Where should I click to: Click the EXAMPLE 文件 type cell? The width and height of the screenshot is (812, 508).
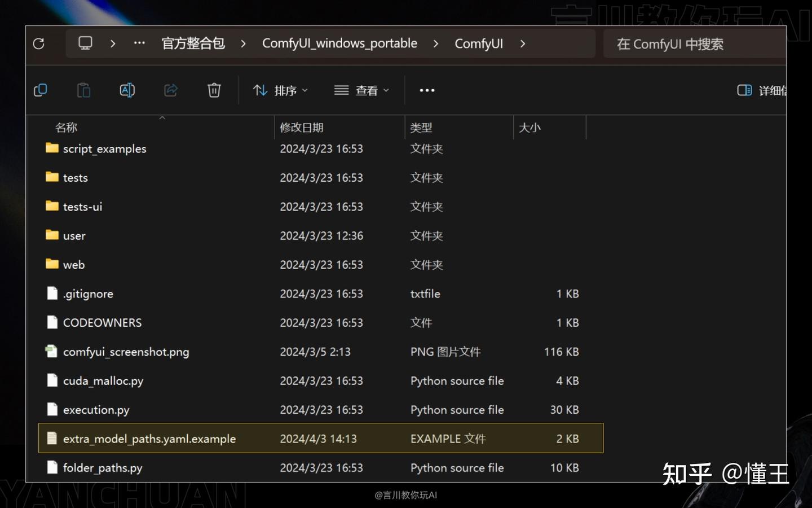click(448, 439)
